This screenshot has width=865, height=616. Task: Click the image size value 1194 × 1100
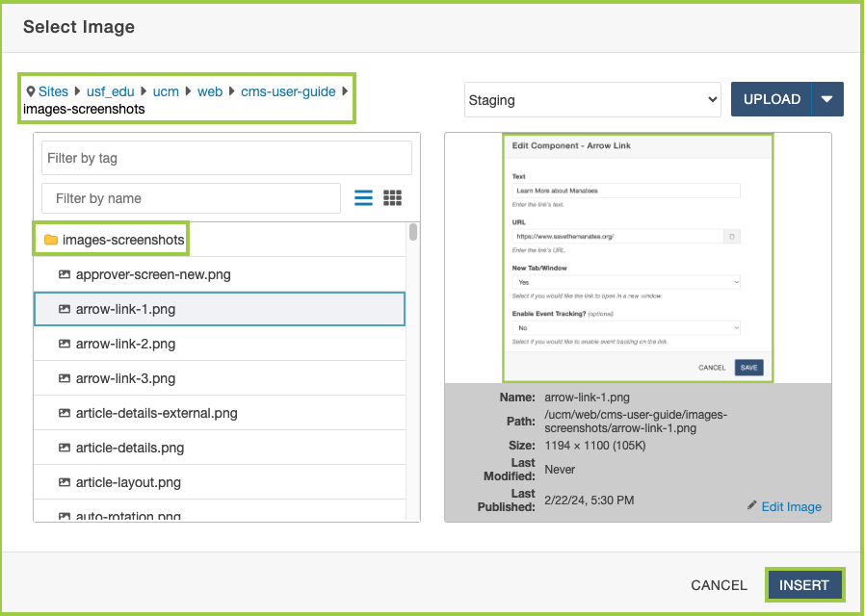(x=594, y=446)
